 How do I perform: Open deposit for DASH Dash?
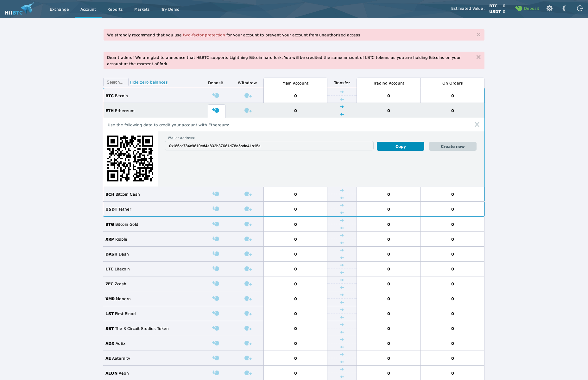pyautogui.click(x=216, y=254)
